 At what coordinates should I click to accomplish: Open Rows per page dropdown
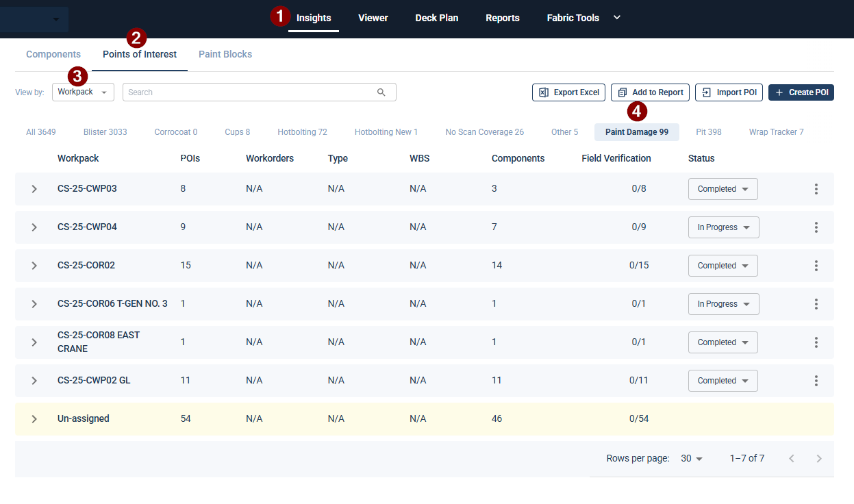(692, 459)
